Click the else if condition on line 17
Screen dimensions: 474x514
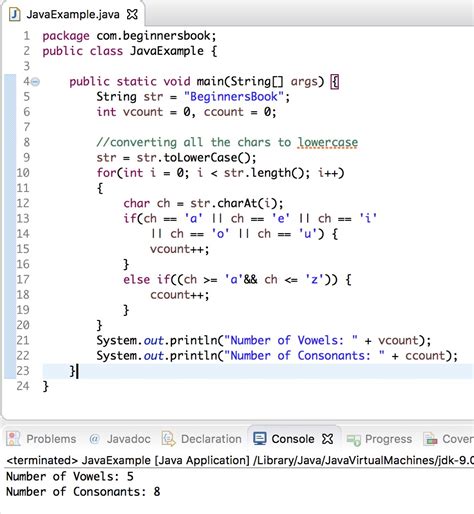(x=237, y=279)
